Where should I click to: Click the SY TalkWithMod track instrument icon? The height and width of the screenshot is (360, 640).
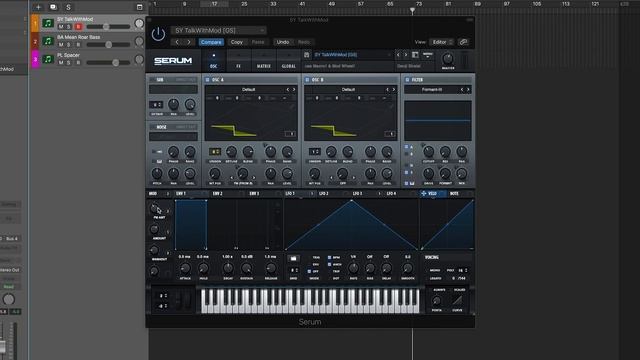[48, 23]
